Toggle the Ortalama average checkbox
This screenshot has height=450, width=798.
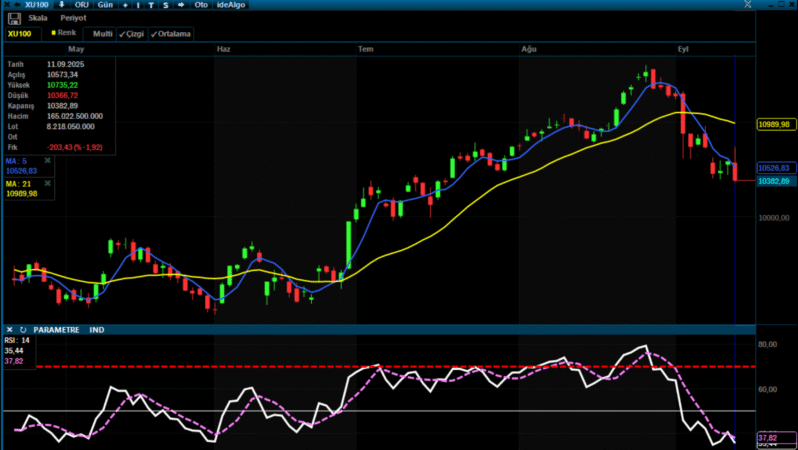coord(170,34)
